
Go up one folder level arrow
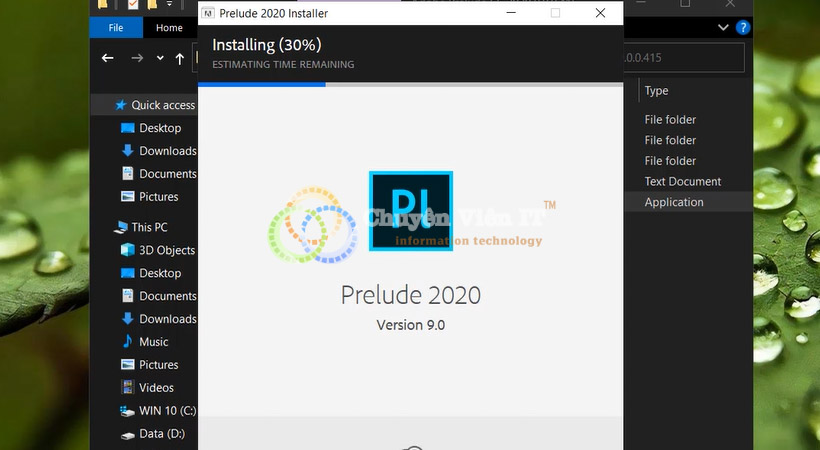click(179, 59)
